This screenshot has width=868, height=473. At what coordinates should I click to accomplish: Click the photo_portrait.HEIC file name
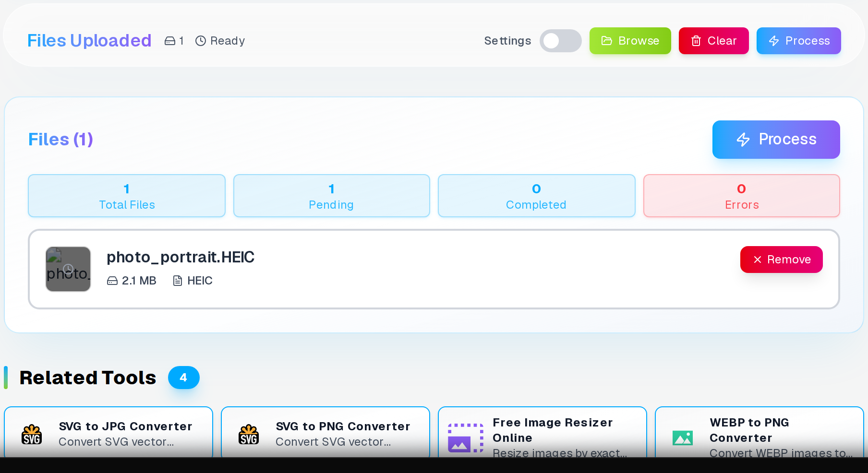181,257
